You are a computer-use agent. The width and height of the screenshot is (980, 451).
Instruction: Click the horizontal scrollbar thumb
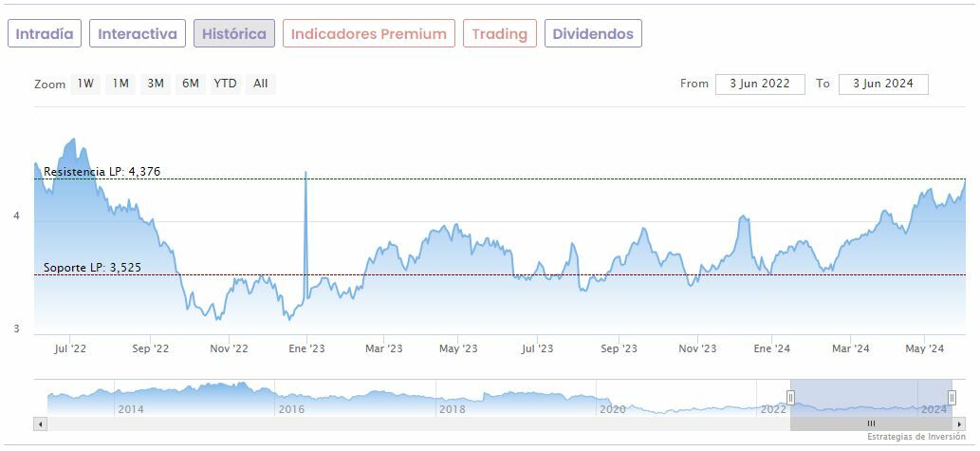tap(871, 423)
